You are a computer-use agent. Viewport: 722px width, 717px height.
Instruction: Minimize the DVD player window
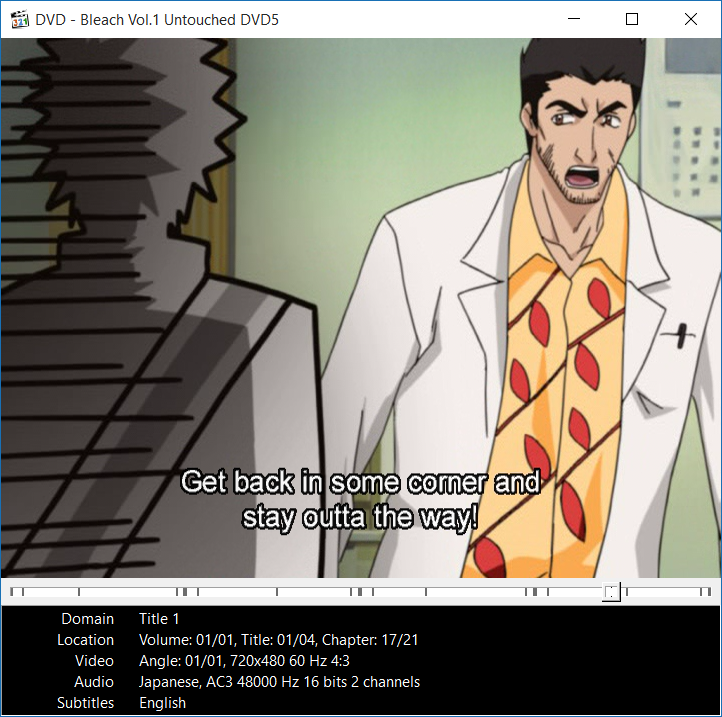tap(574, 19)
